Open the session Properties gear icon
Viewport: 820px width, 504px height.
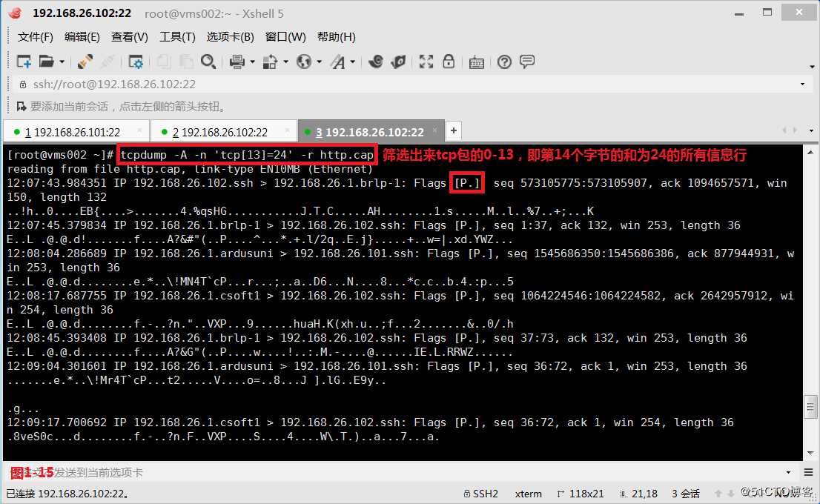click(x=136, y=62)
